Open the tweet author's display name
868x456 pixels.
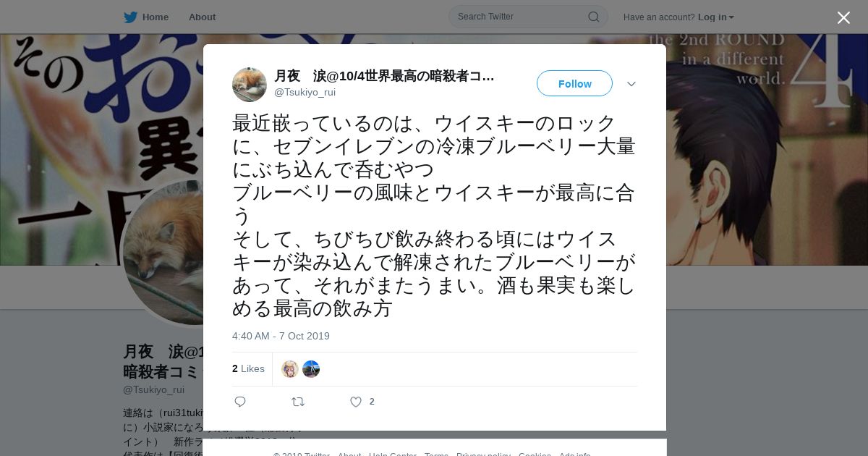point(384,76)
